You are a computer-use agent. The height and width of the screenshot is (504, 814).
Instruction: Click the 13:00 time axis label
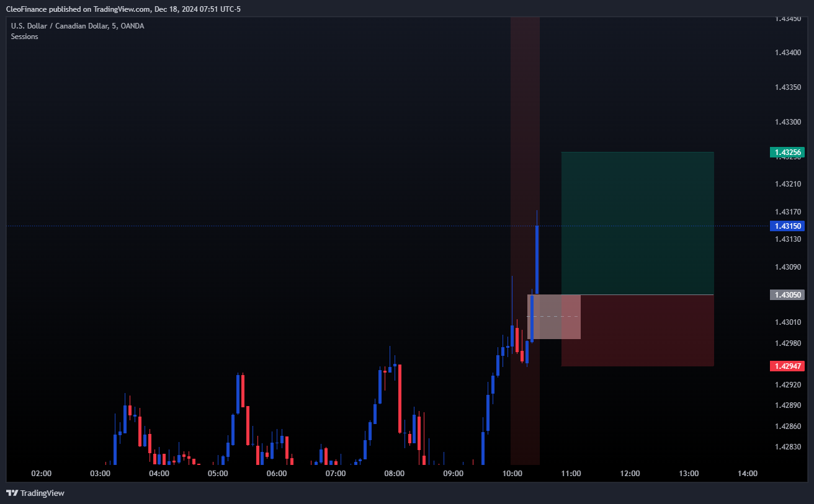[689, 474]
